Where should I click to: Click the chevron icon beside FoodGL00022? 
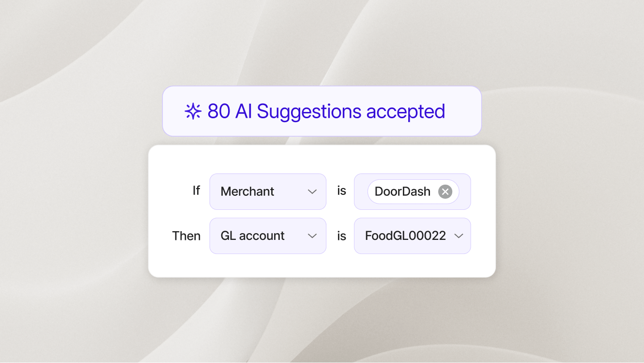[x=459, y=236]
